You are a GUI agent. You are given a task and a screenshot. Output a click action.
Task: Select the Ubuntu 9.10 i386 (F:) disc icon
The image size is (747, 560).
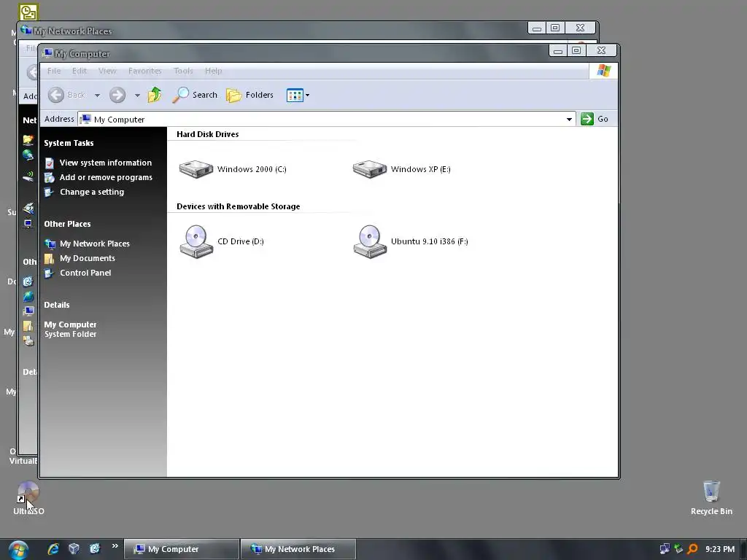370,241
